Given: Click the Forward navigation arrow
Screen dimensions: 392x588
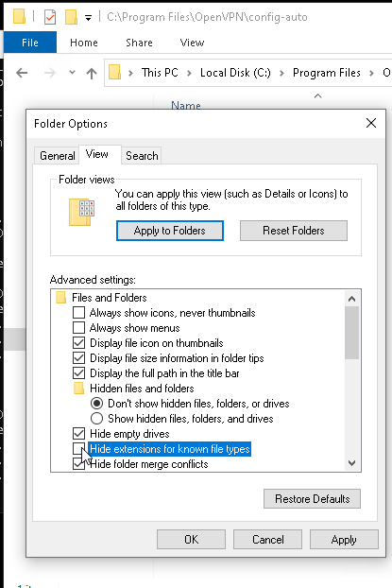Looking at the screenshot, I should (49, 73).
